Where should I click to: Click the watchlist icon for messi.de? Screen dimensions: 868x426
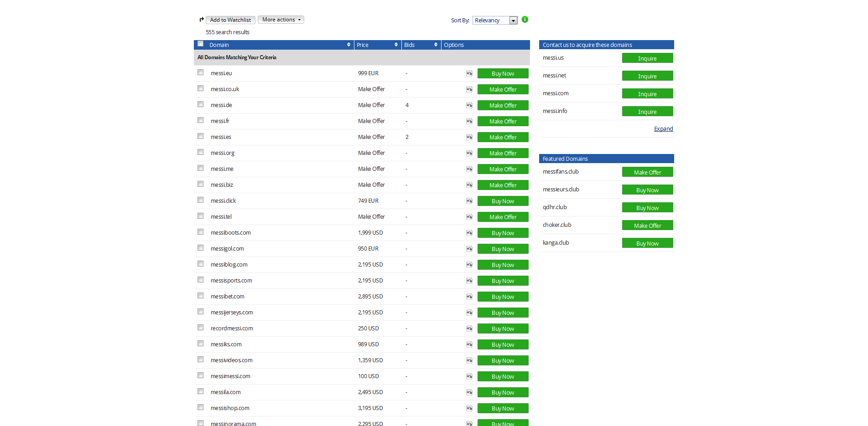click(469, 105)
